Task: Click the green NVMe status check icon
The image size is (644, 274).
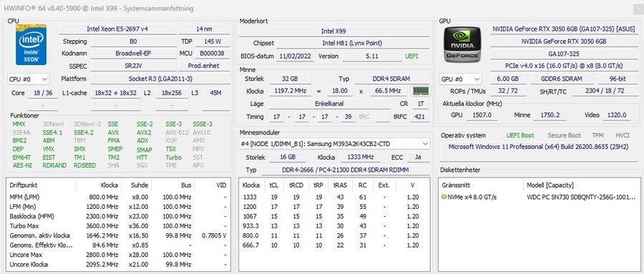Action: pyautogui.click(x=444, y=197)
